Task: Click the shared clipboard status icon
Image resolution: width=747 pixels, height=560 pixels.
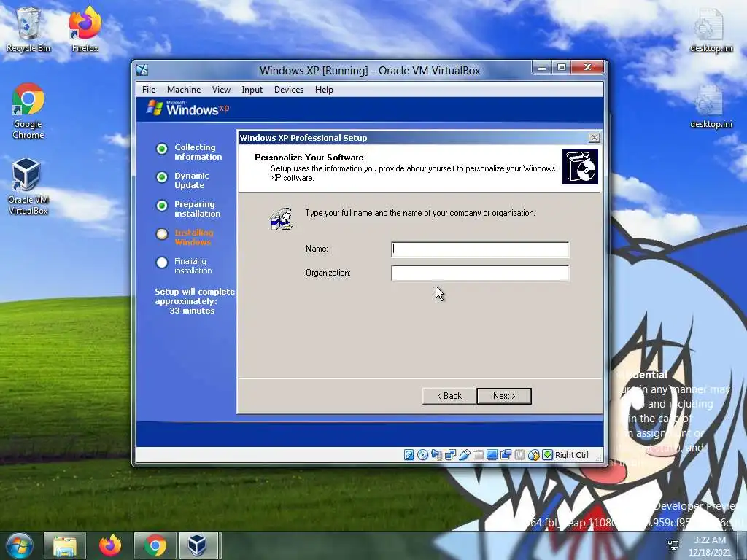Action: 506,455
